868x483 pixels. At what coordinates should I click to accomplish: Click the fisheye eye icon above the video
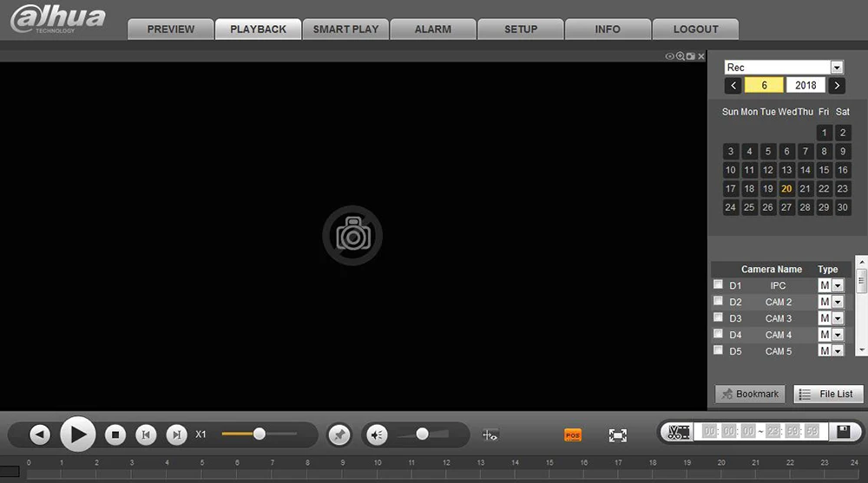(x=669, y=56)
